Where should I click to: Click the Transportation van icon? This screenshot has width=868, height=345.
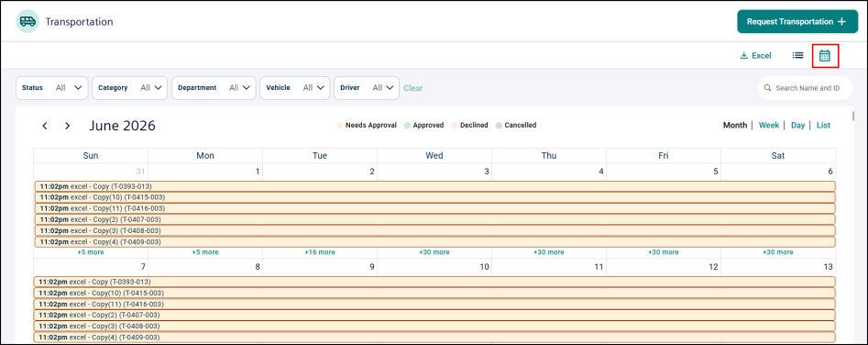click(x=27, y=21)
